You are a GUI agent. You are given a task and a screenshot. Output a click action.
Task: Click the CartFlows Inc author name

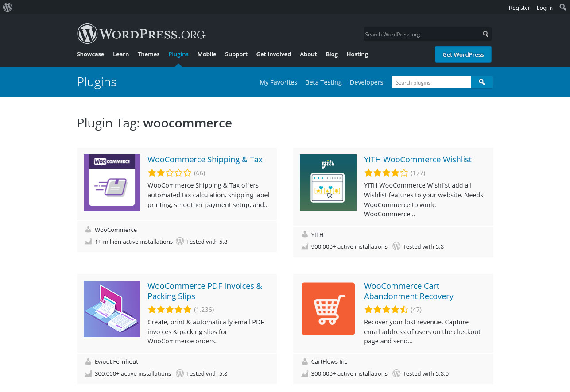click(329, 361)
